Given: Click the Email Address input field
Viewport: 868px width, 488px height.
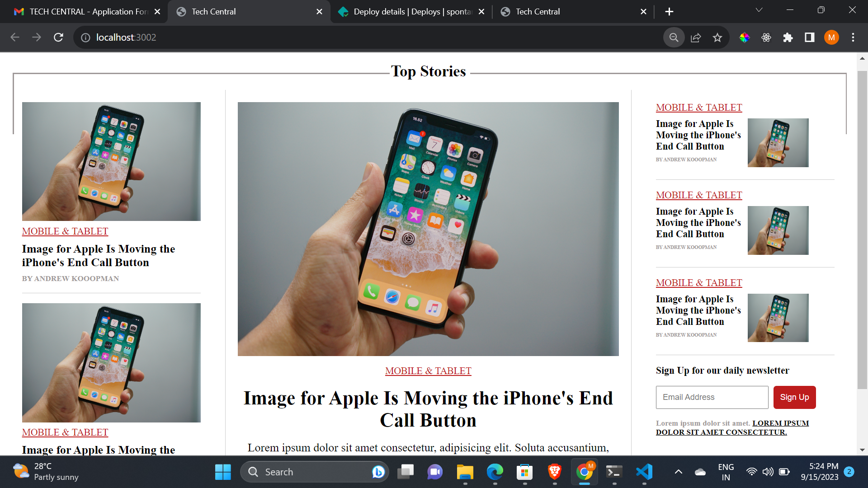Looking at the screenshot, I should 712,397.
